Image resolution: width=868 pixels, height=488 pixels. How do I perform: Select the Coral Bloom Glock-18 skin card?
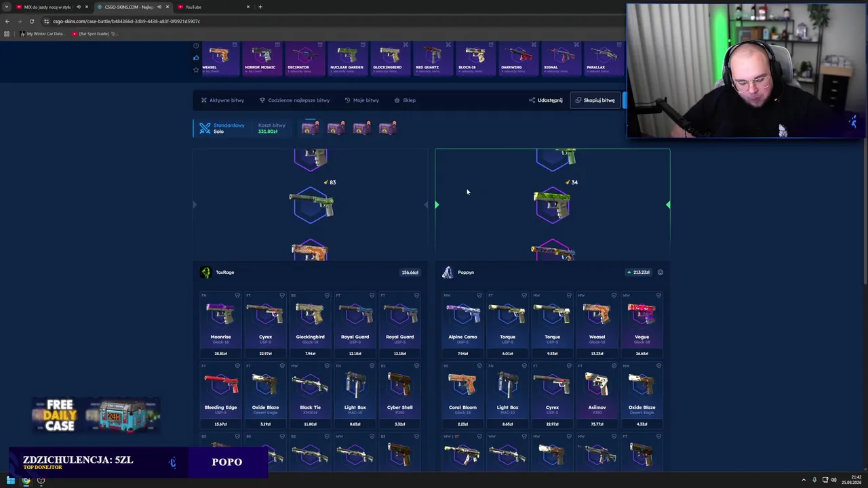coord(462,395)
